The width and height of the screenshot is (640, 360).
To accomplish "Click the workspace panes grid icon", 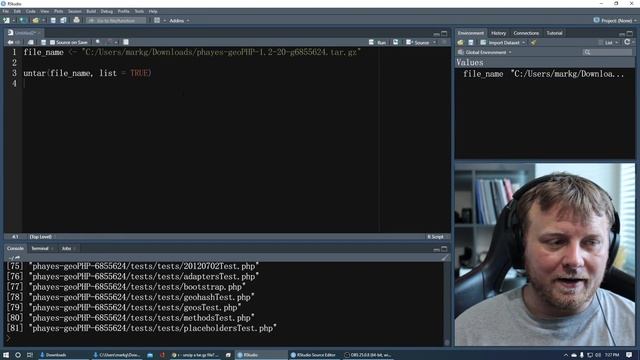I will point(157,20).
